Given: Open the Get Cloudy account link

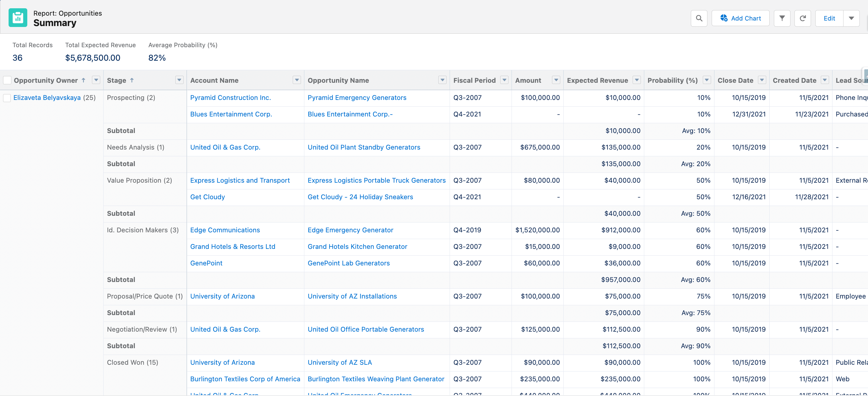Looking at the screenshot, I should [207, 197].
